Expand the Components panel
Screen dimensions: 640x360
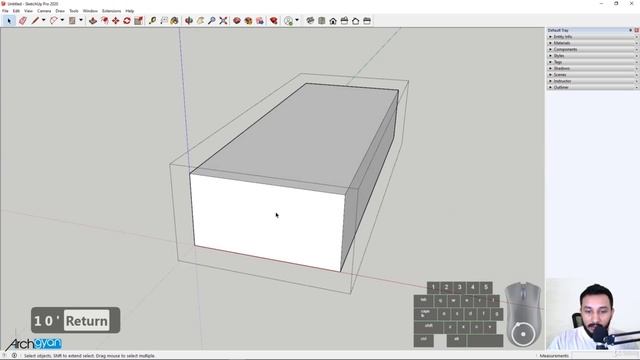tap(591, 49)
